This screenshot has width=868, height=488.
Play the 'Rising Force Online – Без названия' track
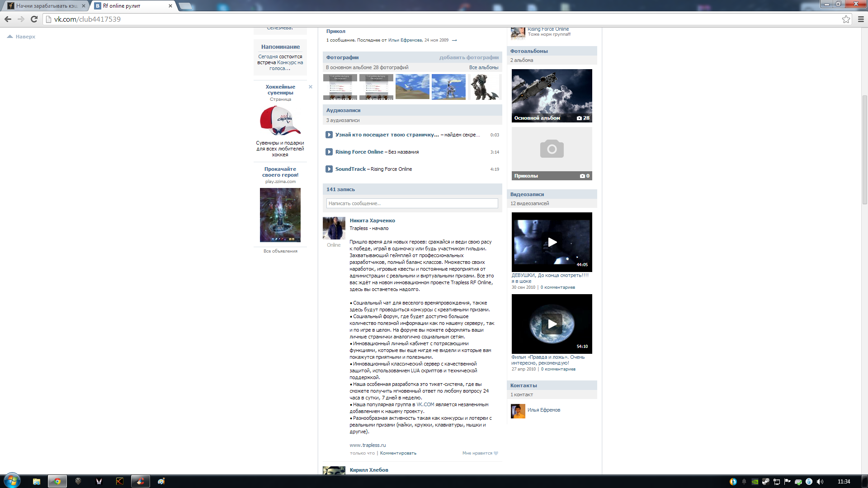pyautogui.click(x=329, y=152)
